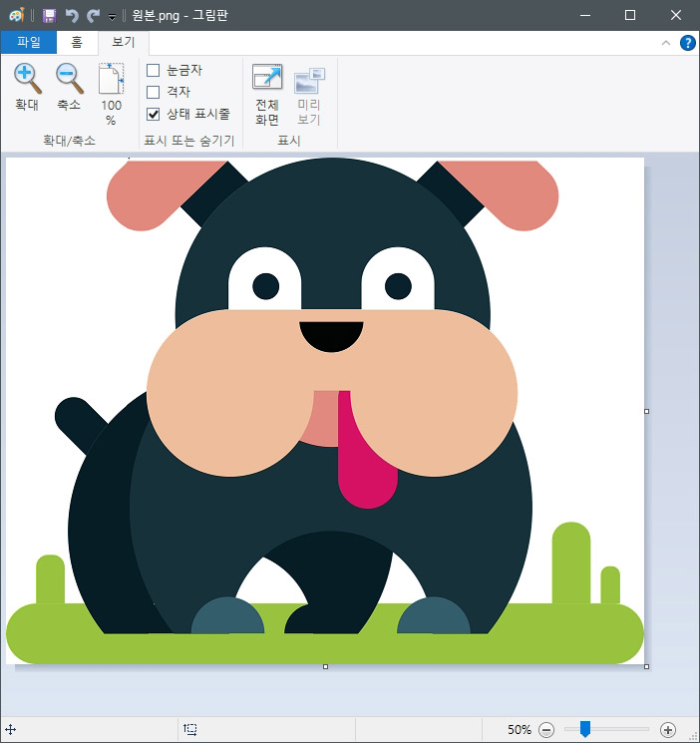This screenshot has width=700, height=743.
Task: Click the Paint app icon in title bar
Action: (17, 15)
